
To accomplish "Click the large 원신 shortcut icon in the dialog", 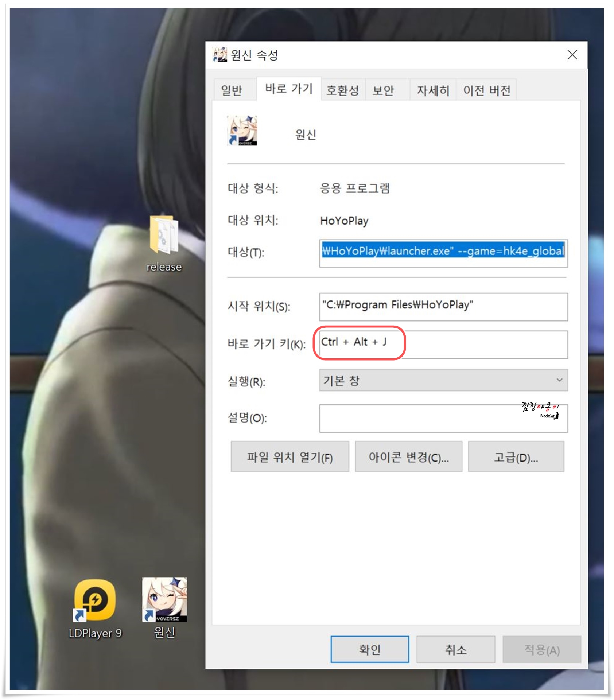I will pyautogui.click(x=242, y=131).
